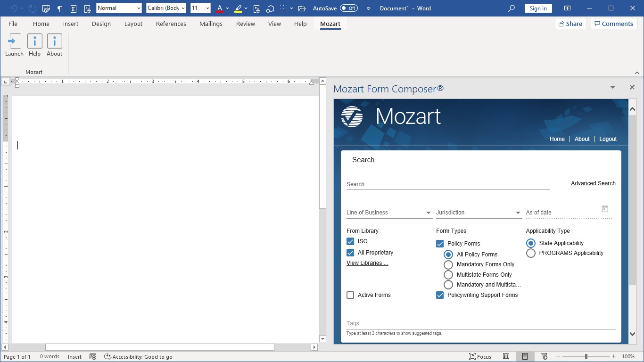Toggle paragraph marks (¶) icon

(x=59, y=8)
